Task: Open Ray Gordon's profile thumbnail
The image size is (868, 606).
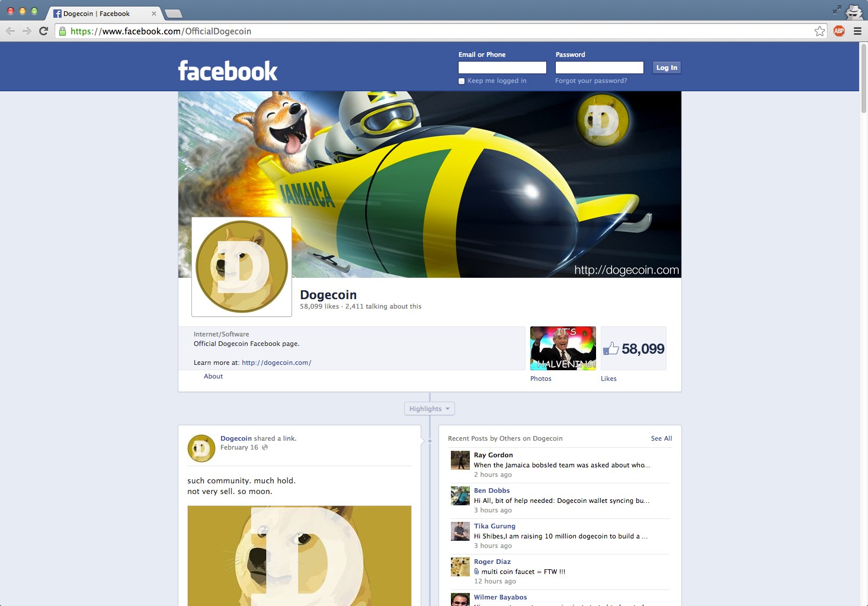Action: pyautogui.click(x=460, y=460)
